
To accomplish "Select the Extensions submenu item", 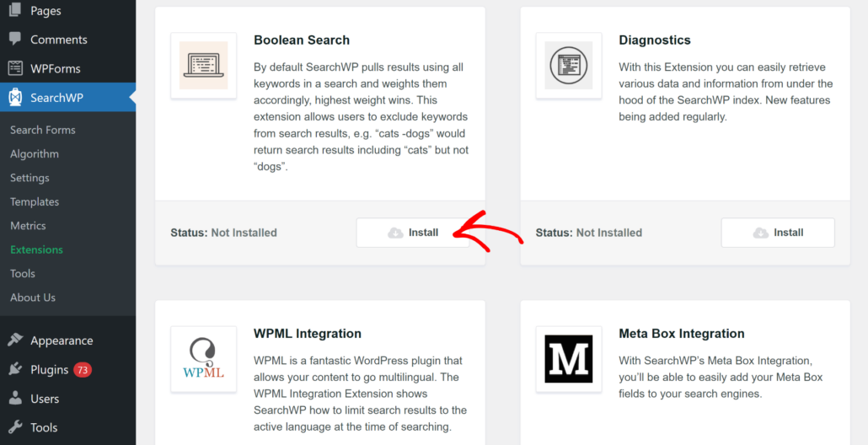I will pos(36,249).
